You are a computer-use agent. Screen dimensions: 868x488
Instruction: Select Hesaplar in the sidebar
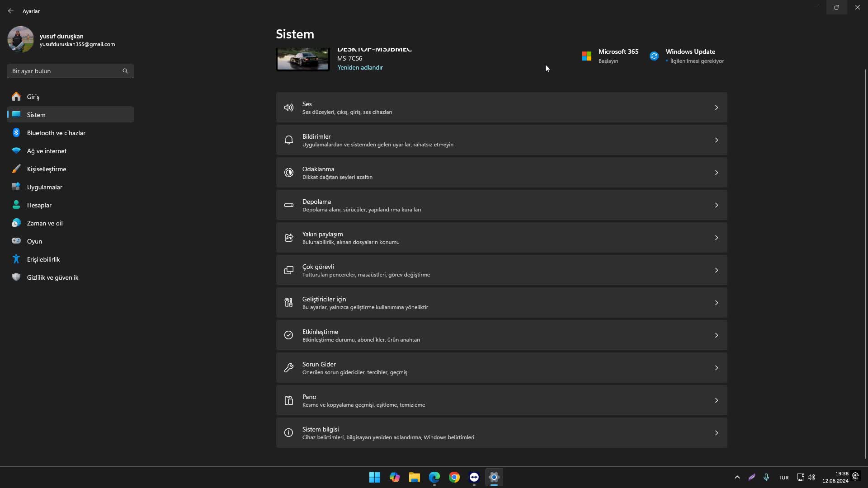40,205
